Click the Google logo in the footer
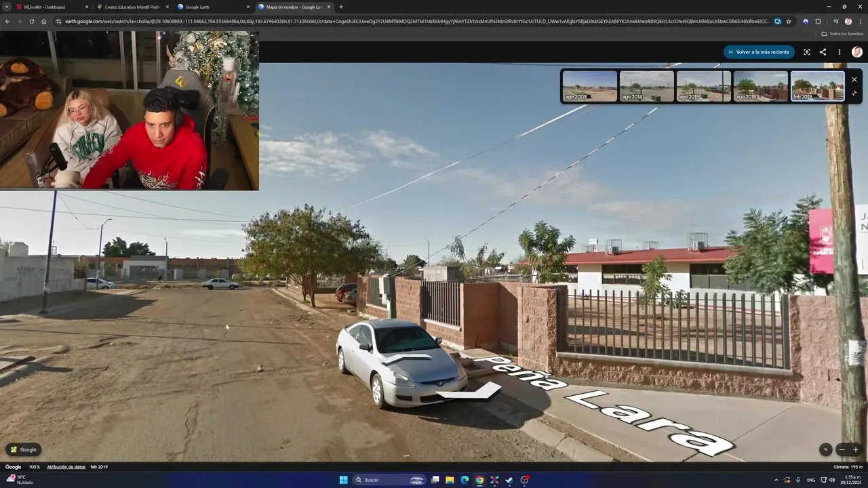The image size is (868, 488). pos(14,467)
